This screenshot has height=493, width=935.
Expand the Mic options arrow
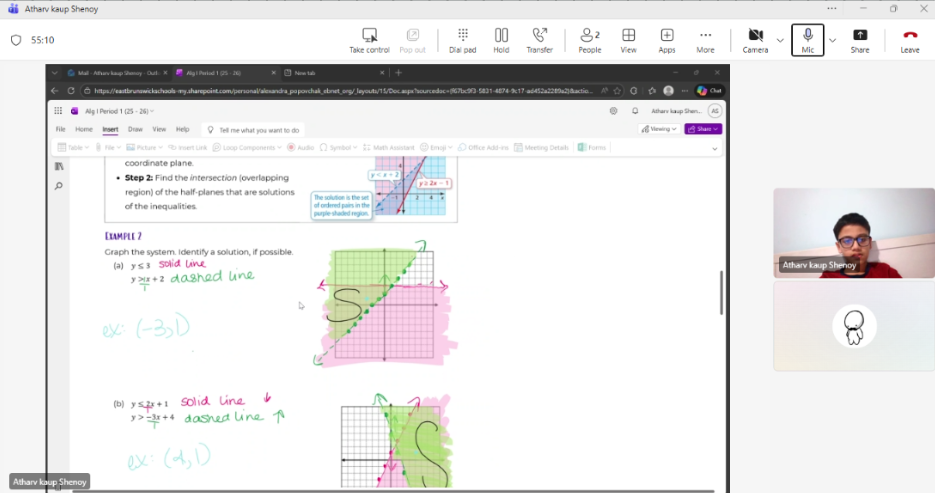(832, 41)
